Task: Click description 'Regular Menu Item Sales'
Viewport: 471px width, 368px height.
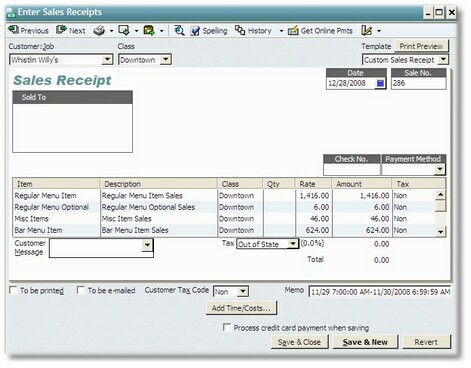Action: pyautogui.click(x=142, y=196)
